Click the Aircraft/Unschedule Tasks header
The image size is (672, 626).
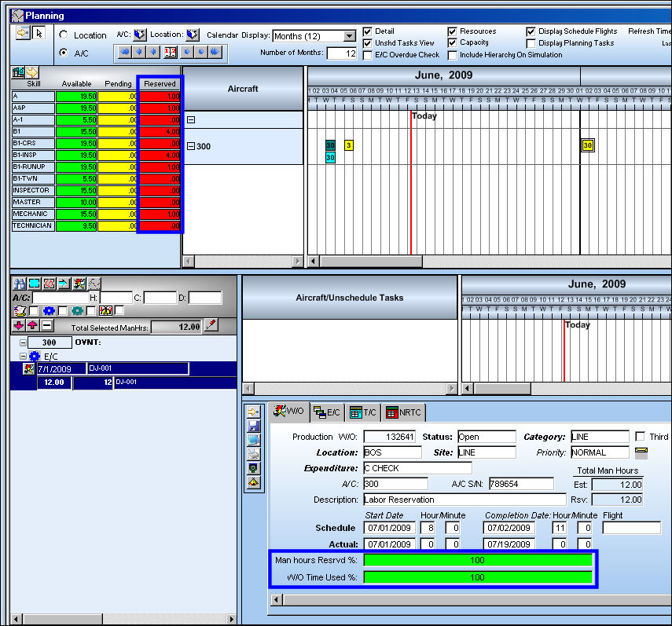(x=350, y=298)
